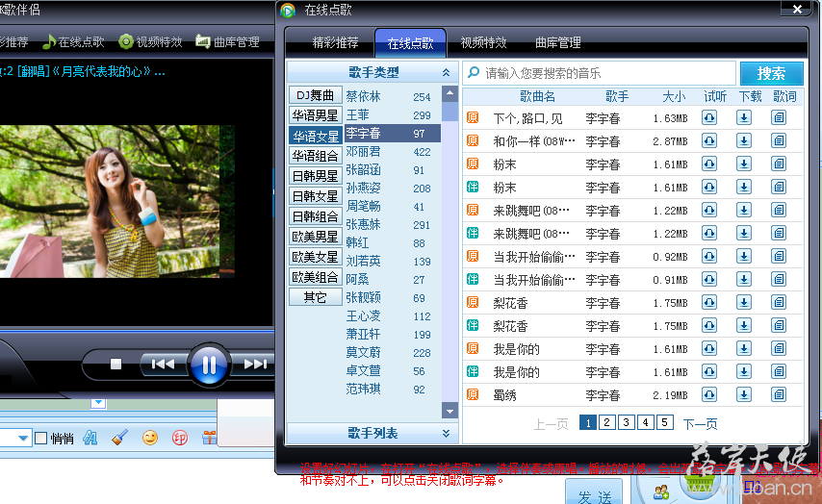This screenshot has width=822, height=504.
Task: Select the 其它 category
Action: pyautogui.click(x=315, y=297)
